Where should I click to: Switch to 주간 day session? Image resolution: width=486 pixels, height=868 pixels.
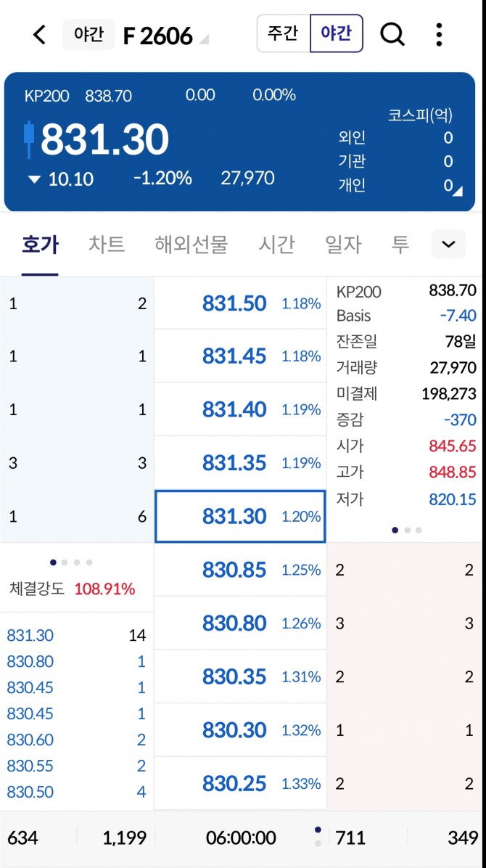click(283, 34)
